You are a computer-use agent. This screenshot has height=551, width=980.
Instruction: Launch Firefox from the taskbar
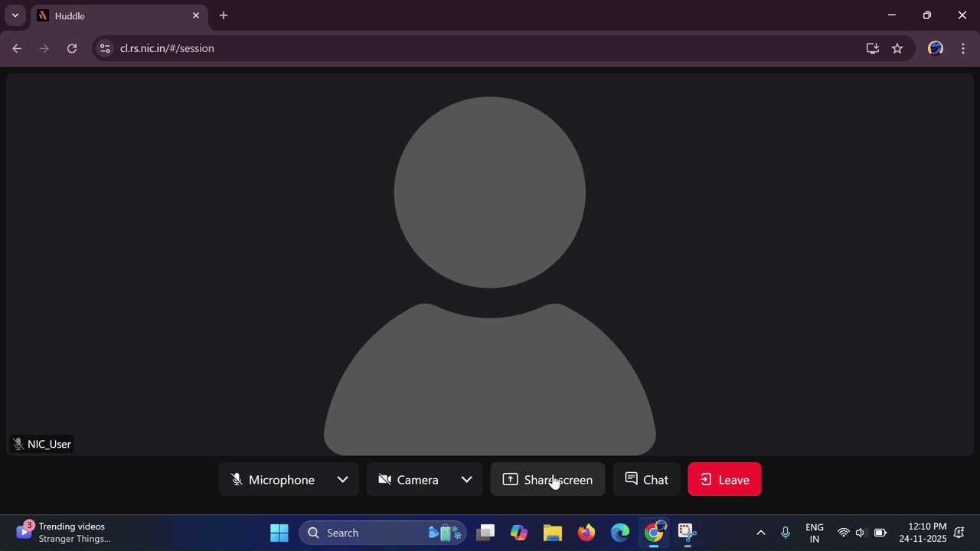(x=586, y=533)
